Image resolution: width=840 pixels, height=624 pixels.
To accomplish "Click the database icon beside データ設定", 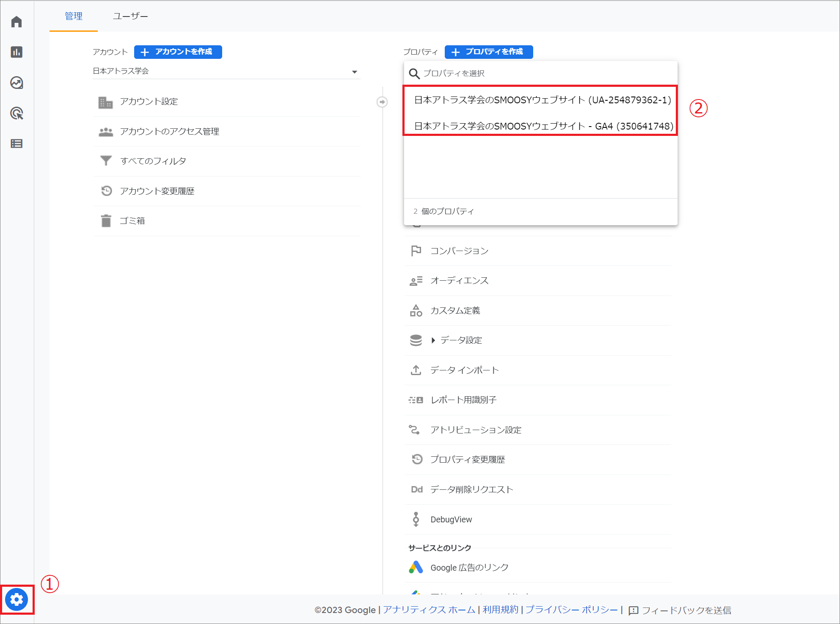I will tap(416, 340).
